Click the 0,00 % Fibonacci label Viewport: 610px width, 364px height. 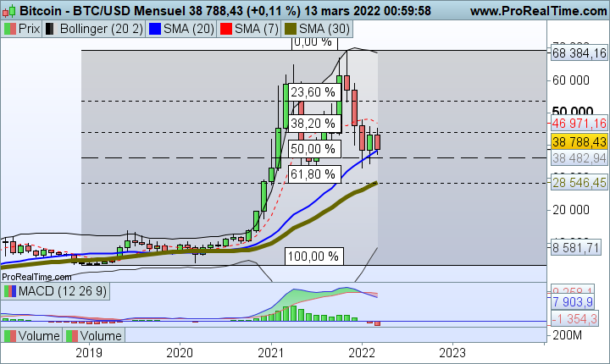314,43
